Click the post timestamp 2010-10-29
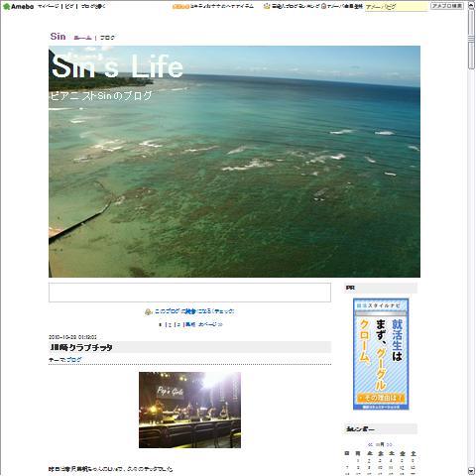 coord(72,337)
